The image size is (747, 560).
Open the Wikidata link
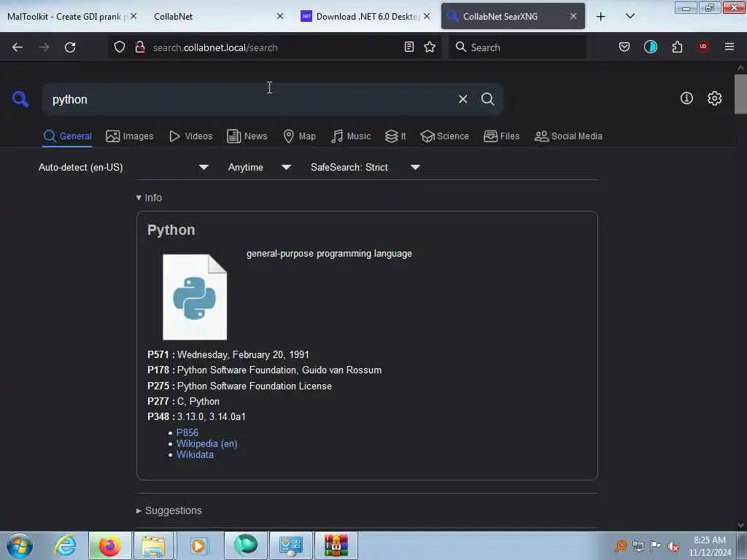(195, 455)
